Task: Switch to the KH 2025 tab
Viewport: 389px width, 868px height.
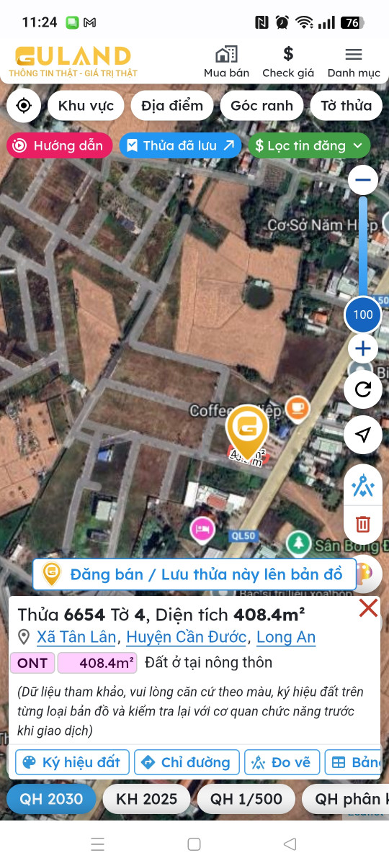Action: [146, 799]
